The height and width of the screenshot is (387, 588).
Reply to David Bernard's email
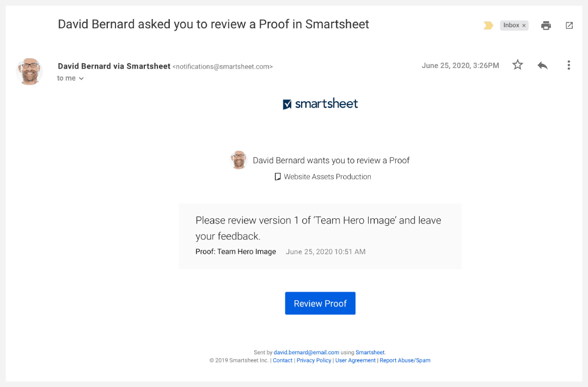tap(542, 65)
